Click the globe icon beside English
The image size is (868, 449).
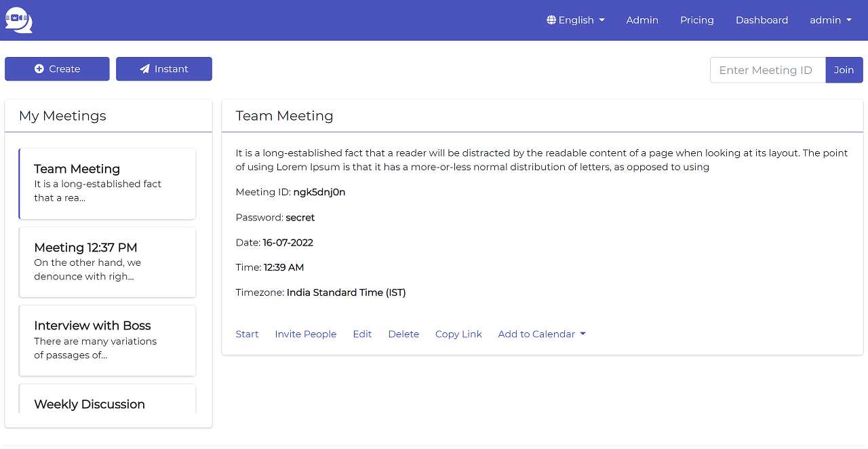(551, 20)
